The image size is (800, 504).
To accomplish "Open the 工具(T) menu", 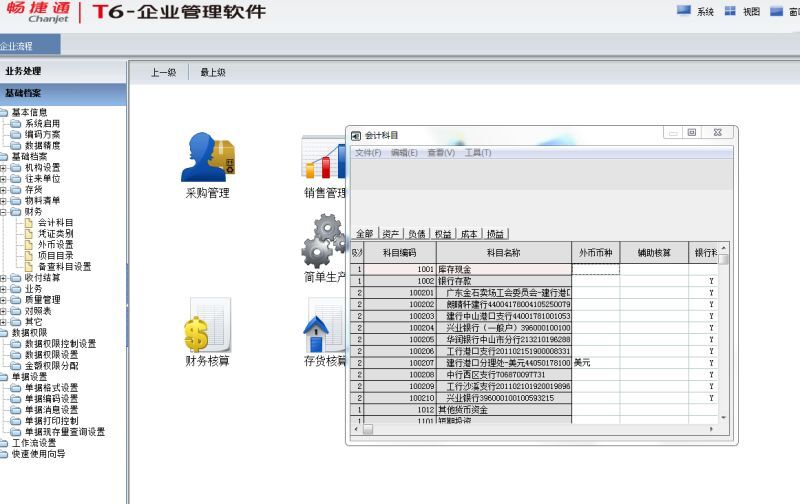I will click(x=478, y=153).
